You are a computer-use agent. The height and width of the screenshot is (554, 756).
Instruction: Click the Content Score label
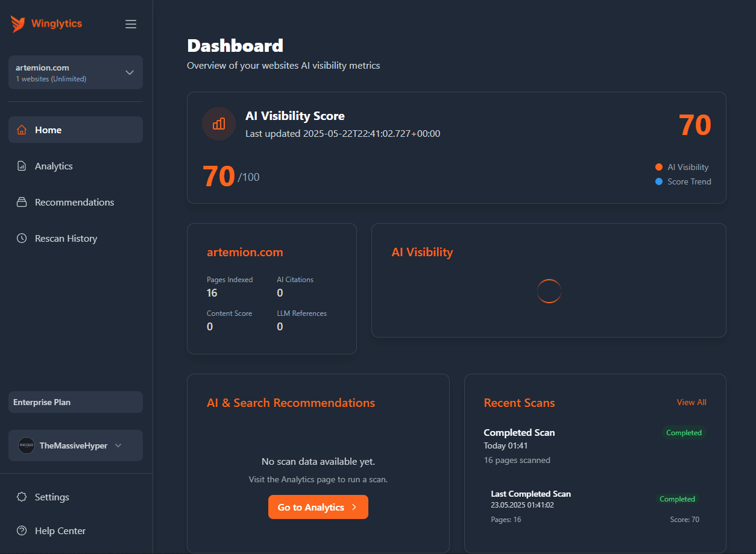229,313
